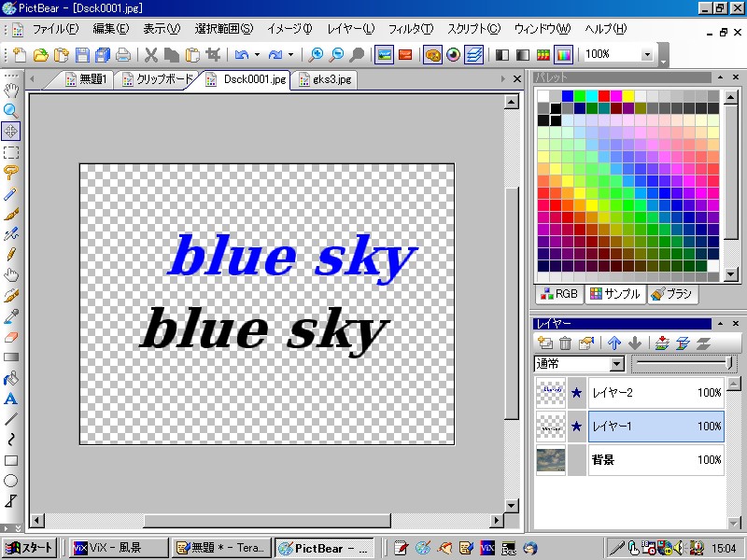747x560 pixels.
Task: Select the Eraser tool
Action: pos(11,337)
